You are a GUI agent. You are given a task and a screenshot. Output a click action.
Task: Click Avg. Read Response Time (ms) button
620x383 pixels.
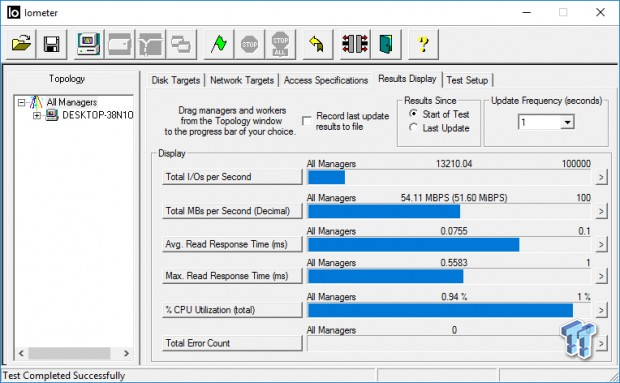click(x=232, y=244)
